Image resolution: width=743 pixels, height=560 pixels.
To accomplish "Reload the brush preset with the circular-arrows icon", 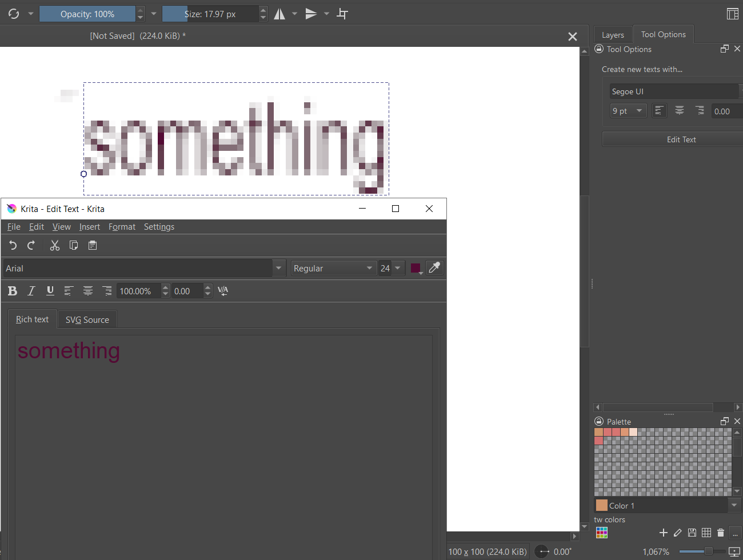I will point(14,14).
